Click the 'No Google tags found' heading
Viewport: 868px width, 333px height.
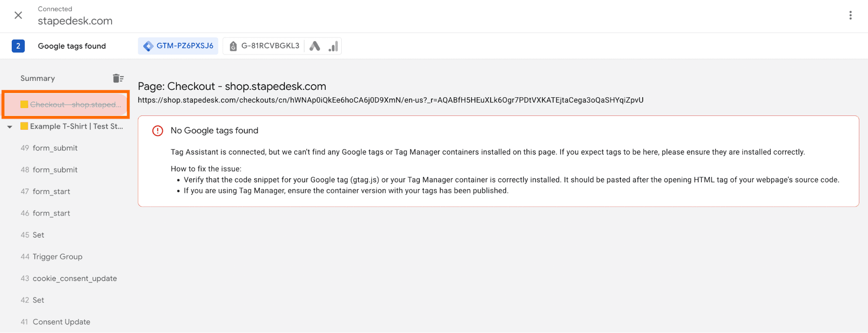click(x=215, y=131)
